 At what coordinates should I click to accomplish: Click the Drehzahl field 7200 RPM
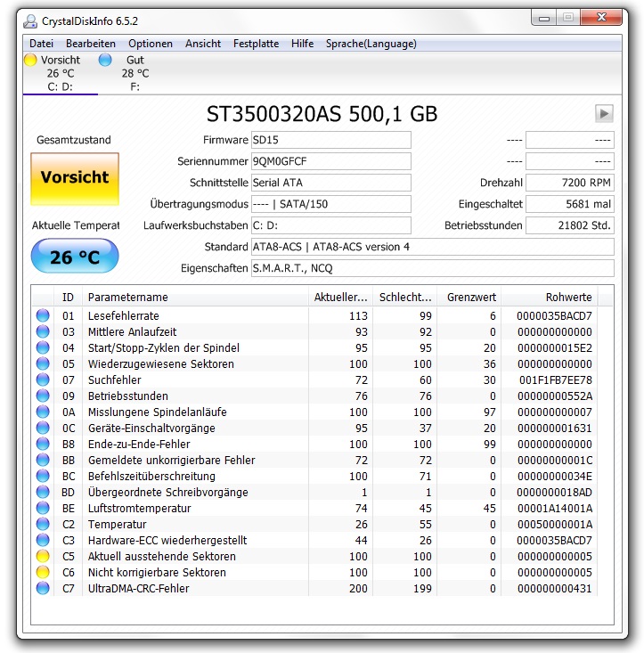(570, 183)
